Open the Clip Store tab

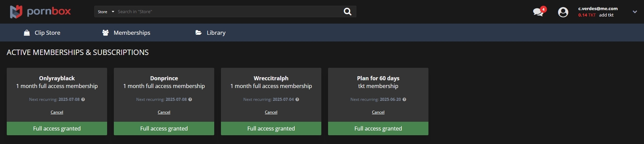point(42,33)
